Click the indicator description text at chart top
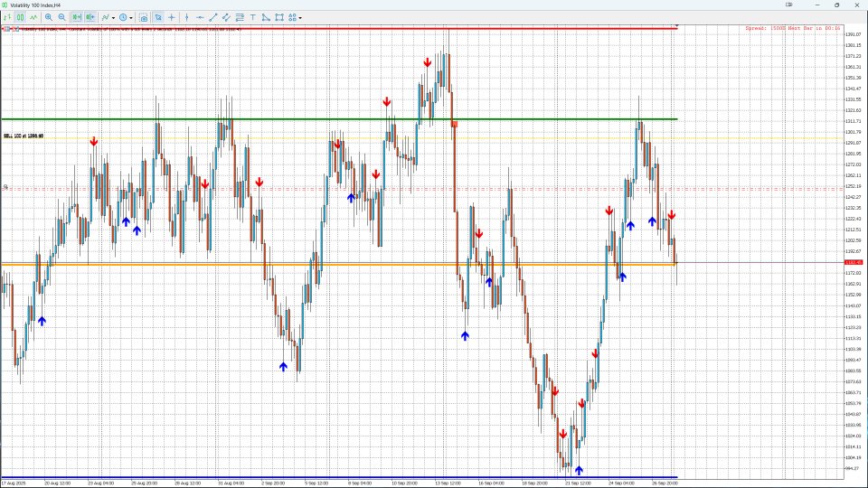 132,29
